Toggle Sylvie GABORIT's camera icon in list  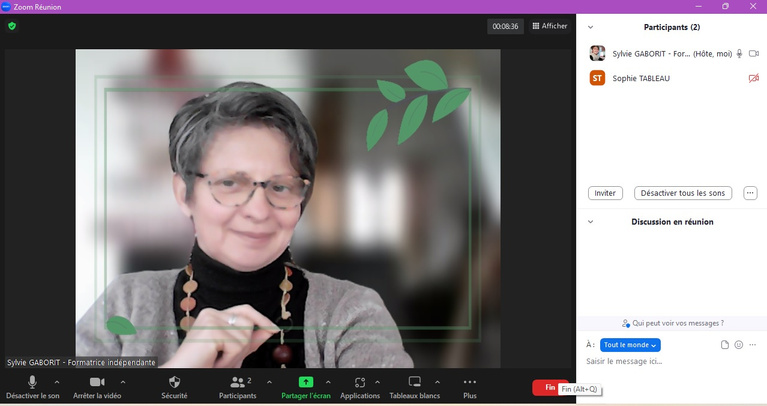tap(754, 53)
